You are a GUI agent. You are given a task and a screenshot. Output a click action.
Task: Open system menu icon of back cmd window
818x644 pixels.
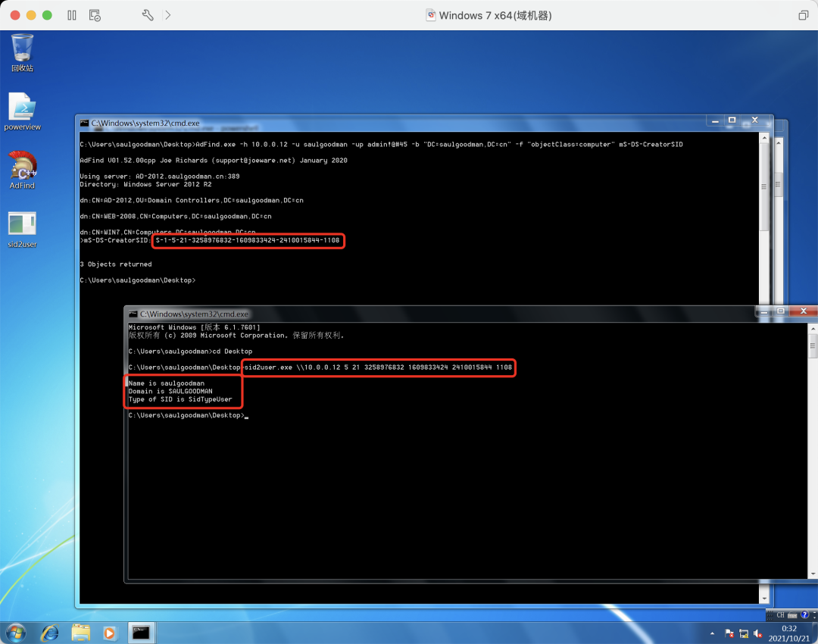click(x=84, y=123)
